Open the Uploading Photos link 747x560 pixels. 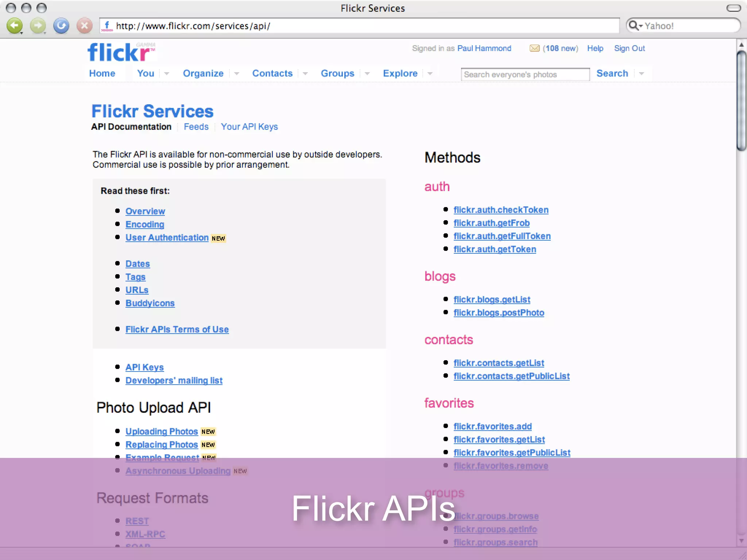click(162, 431)
